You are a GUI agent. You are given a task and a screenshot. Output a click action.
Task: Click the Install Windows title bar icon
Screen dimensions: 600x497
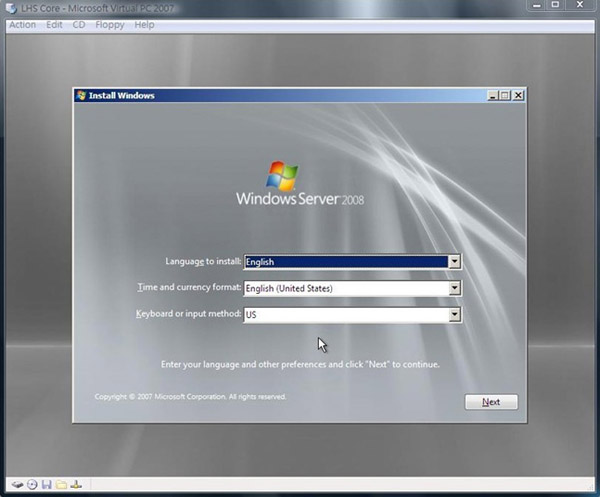click(x=81, y=96)
